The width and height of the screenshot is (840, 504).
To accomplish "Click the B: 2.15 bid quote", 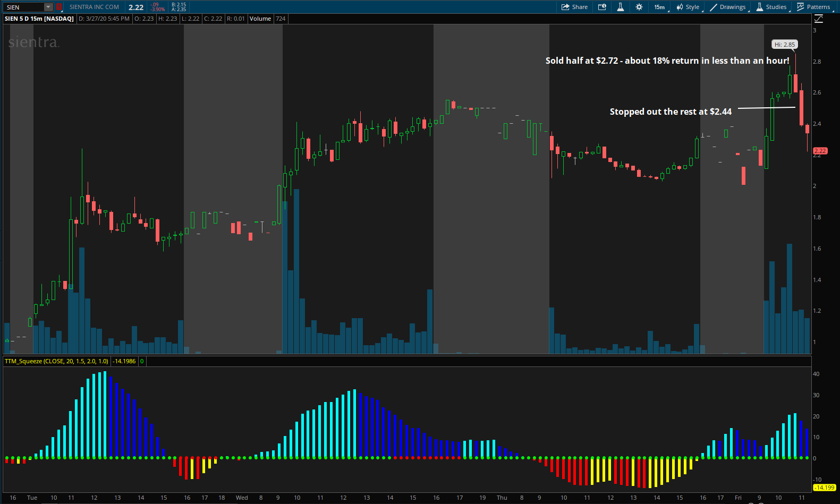I will [179, 5].
